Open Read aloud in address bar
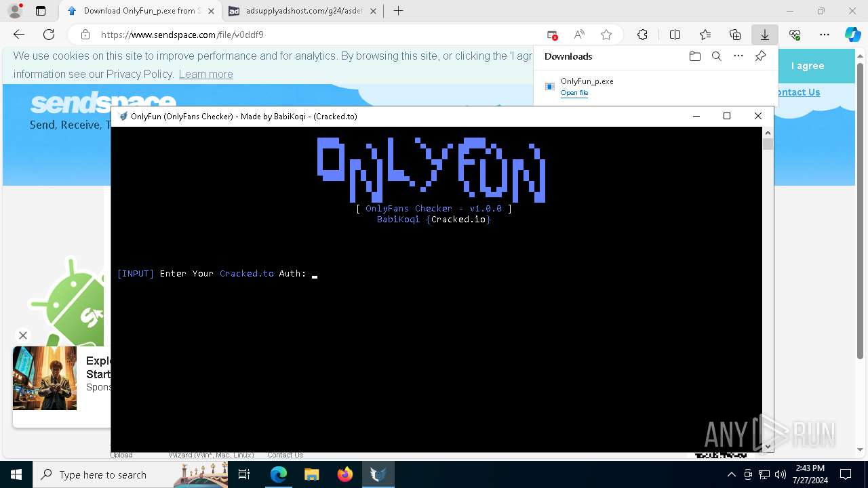 coord(579,35)
